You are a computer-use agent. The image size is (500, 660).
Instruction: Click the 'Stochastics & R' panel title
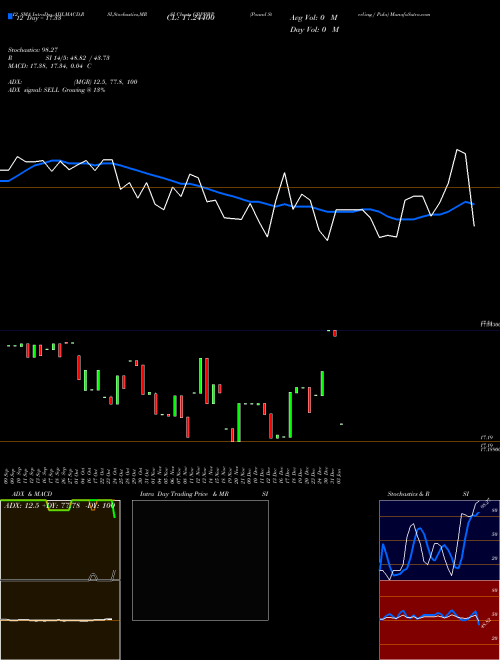click(x=409, y=494)
